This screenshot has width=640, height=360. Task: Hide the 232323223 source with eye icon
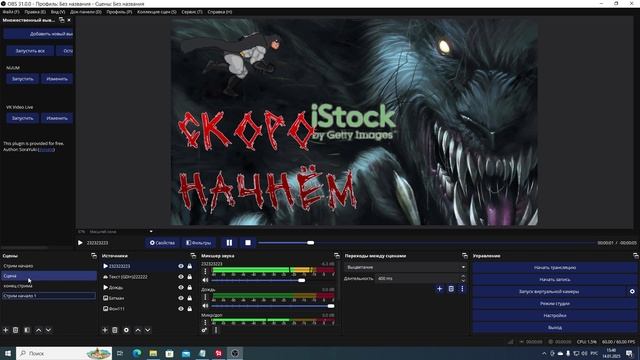tap(181, 266)
